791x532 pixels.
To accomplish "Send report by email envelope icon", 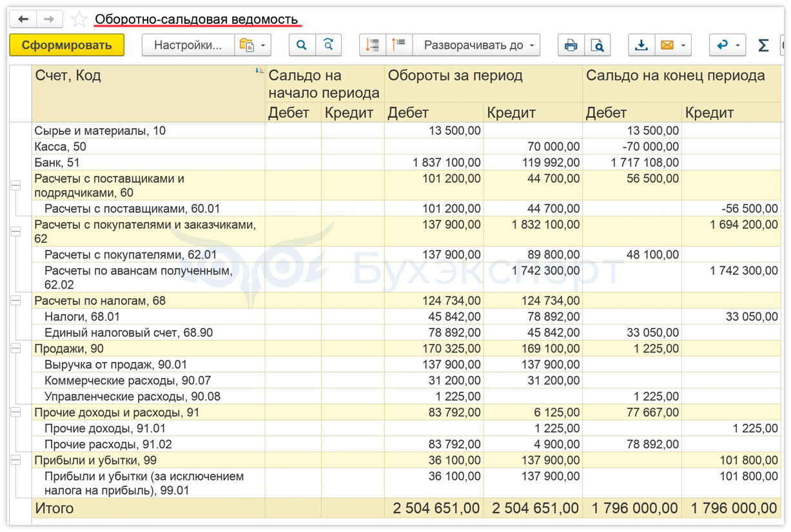I will (668, 45).
